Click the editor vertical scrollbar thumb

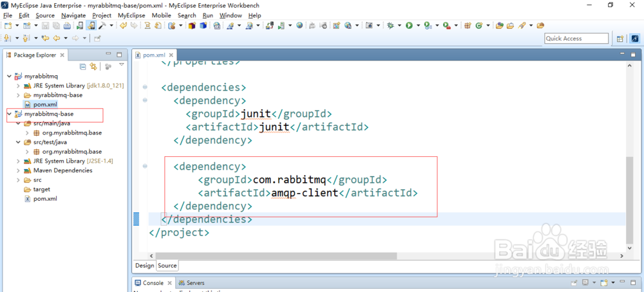point(630,200)
